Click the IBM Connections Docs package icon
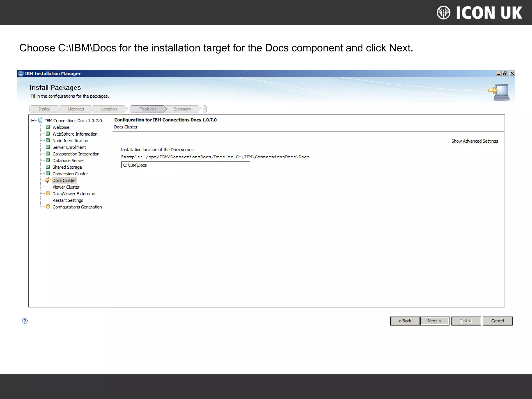Screen dimensions: 532x399 41,121
